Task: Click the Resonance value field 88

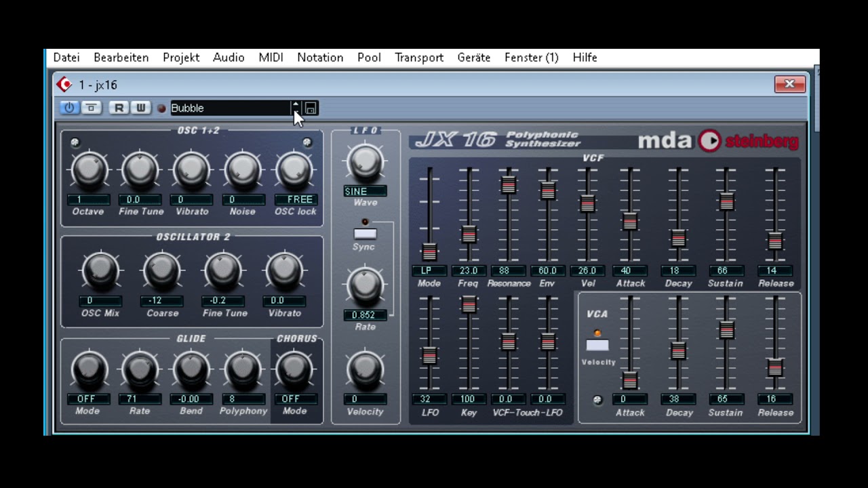Action: [x=509, y=270]
